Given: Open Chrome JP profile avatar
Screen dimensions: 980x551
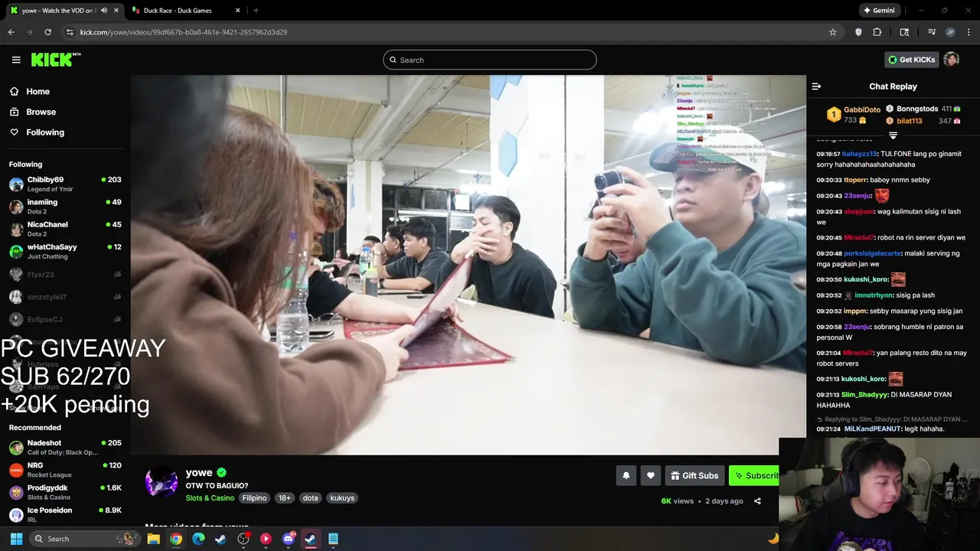Looking at the screenshot, I should [x=950, y=32].
